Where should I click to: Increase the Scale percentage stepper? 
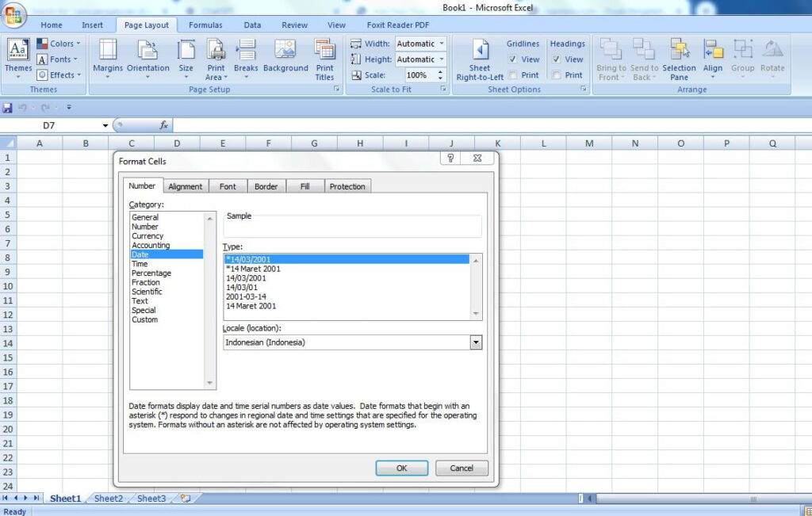441,72
